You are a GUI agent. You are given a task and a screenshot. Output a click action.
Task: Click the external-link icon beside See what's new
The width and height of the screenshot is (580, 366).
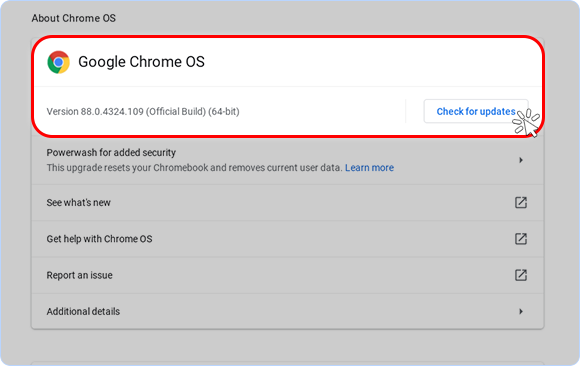pos(521,202)
